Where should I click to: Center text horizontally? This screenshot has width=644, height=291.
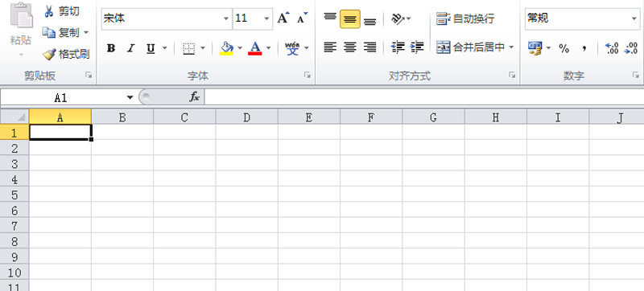pos(350,47)
